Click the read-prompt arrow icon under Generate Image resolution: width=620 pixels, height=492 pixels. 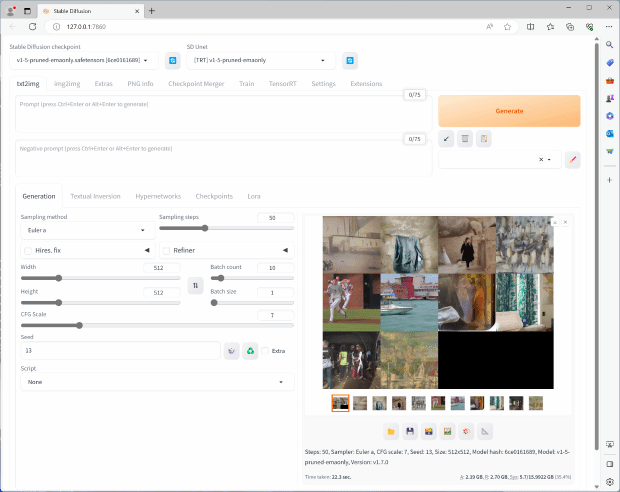446,139
